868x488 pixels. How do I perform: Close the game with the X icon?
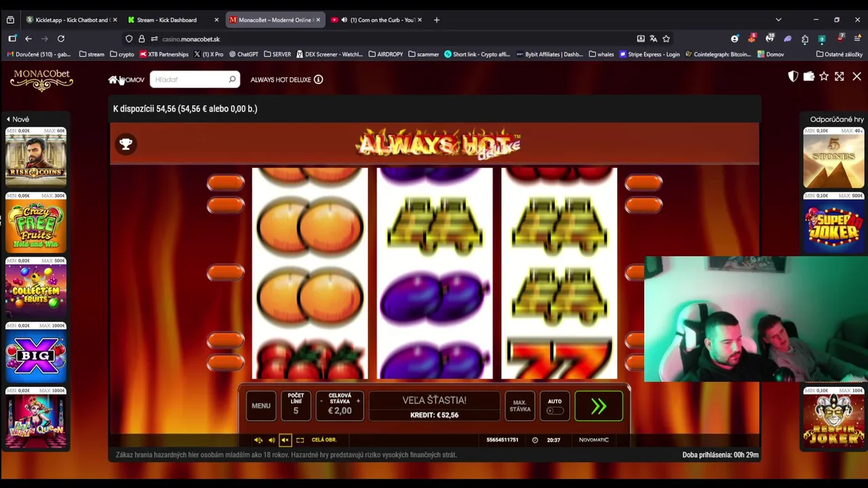click(x=856, y=77)
